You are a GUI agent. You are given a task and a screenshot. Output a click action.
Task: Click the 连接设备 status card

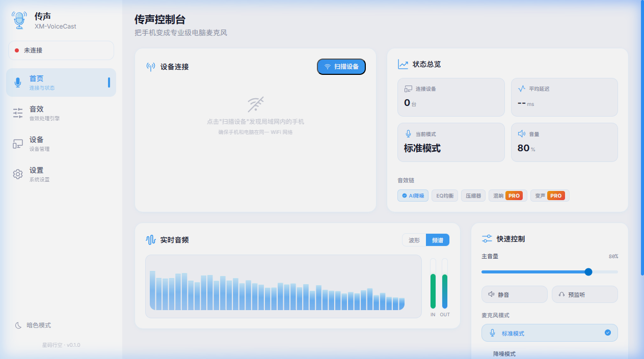pos(451,97)
